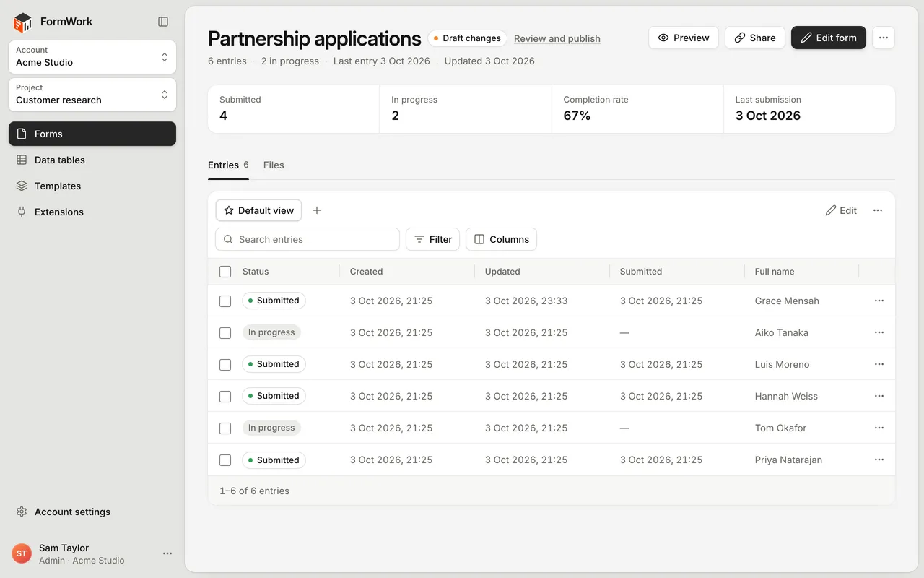This screenshot has height=578, width=924.
Task: Open row actions for Priya Natarajan
Action: [x=879, y=460]
